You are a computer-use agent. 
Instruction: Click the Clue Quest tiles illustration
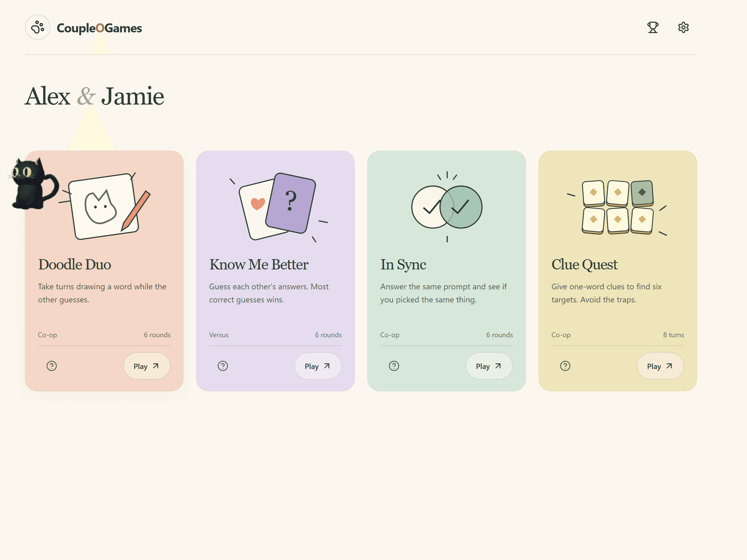pos(618,207)
